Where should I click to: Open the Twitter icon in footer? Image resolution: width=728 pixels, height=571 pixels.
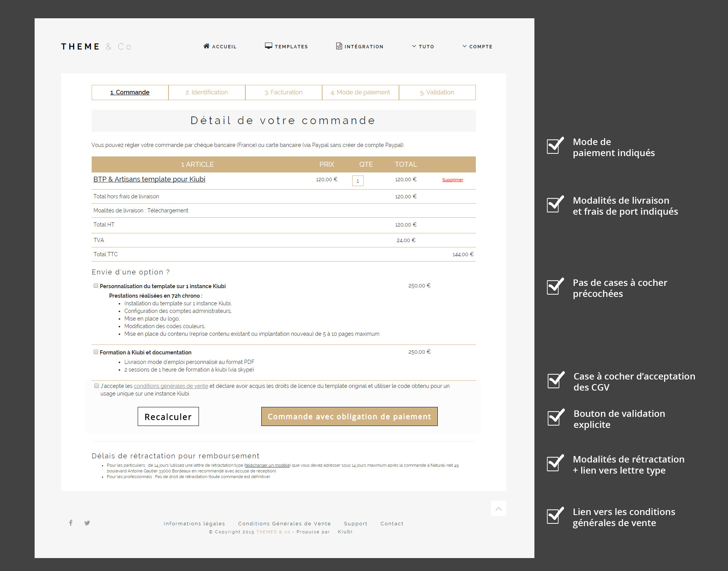[87, 523]
